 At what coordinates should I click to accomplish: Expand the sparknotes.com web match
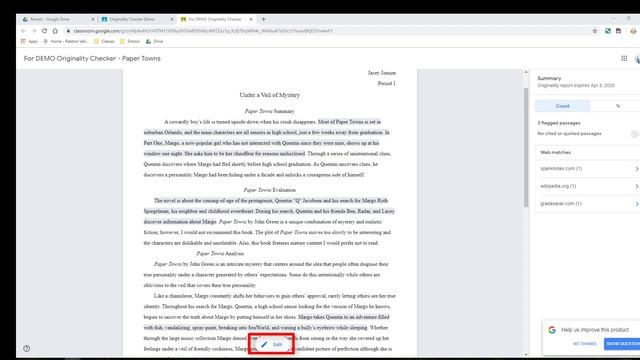tap(588, 169)
